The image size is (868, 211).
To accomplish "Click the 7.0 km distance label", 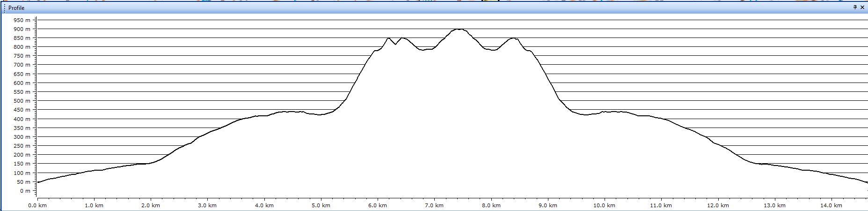I will (x=434, y=205).
